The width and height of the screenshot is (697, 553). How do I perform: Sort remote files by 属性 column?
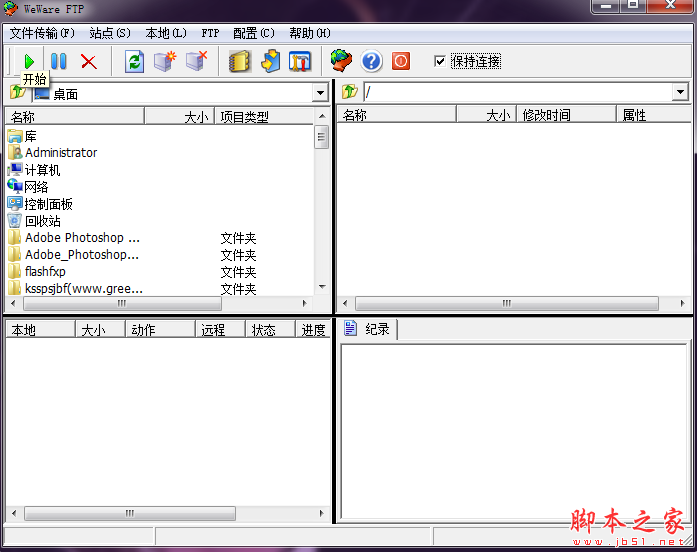654,115
